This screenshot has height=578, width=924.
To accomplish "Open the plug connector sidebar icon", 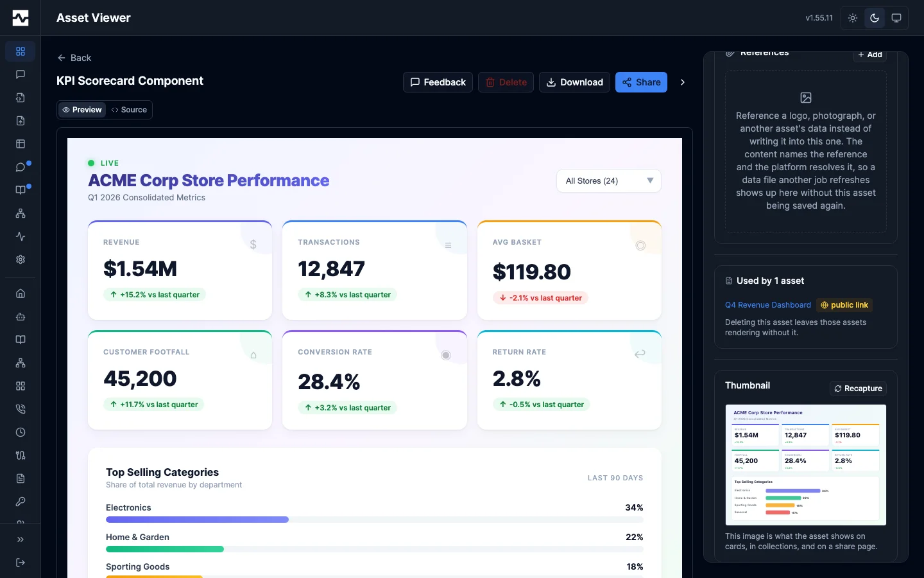I will click(21, 455).
